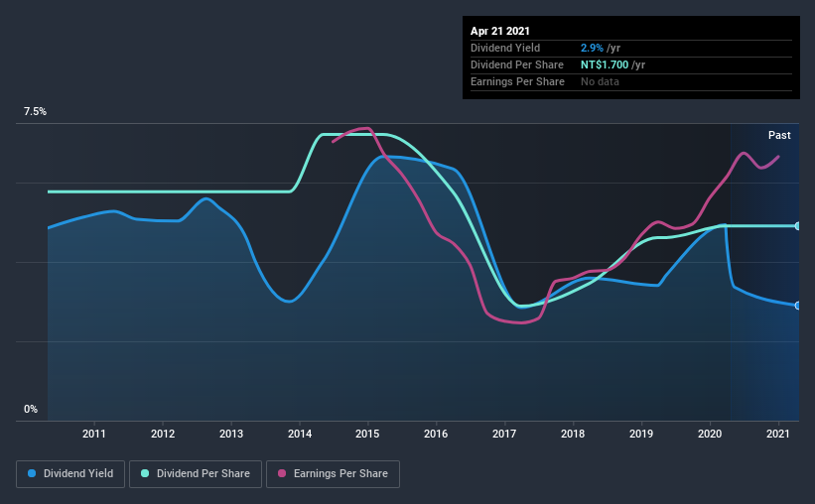Click the 2019 x-axis label
815x504 pixels.
click(641, 434)
